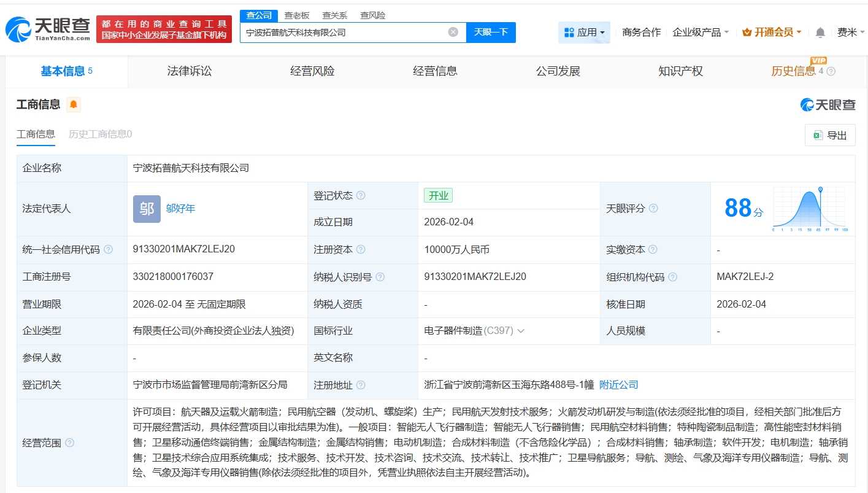Open the 开通会员 membership dropdown
The image size is (868, 493).
click(772, 32)
